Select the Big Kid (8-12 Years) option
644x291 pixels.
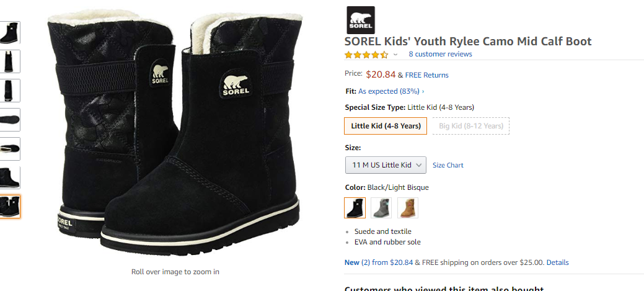point(470,126)
